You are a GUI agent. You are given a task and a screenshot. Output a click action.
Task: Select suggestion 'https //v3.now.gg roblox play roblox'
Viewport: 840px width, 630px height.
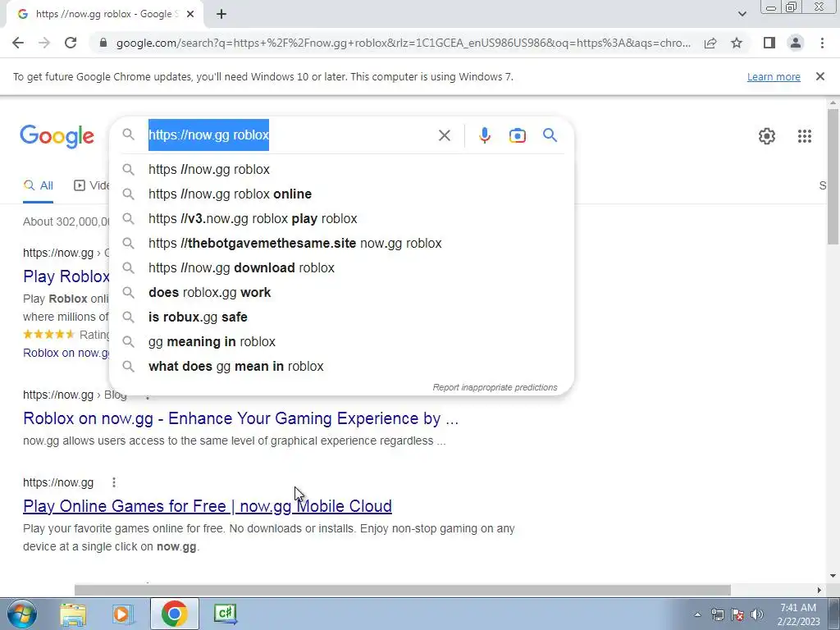[x=342, y=218]
